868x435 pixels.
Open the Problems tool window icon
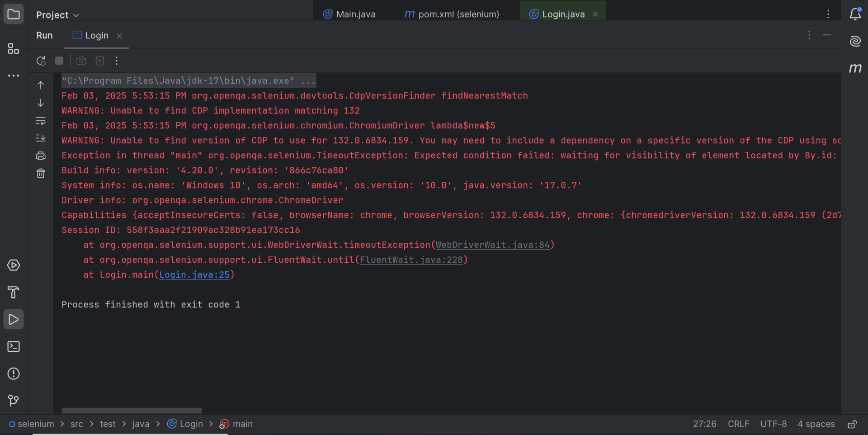pos(14,374)
